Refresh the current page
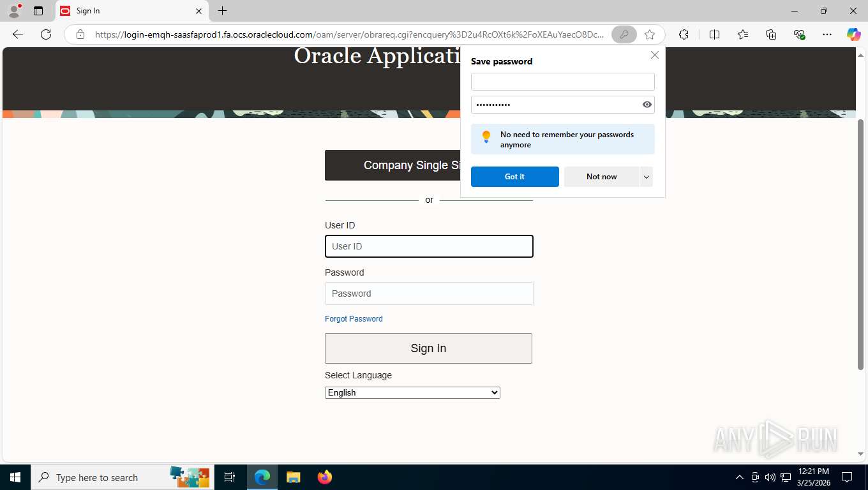Screen dimensions: 868x490 click(46, 34)
